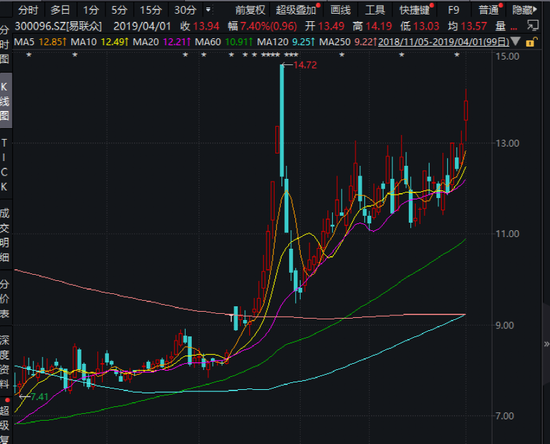The image size is (550, 444).
Task: Click the 11.00 price axis label
Action: 507,234
